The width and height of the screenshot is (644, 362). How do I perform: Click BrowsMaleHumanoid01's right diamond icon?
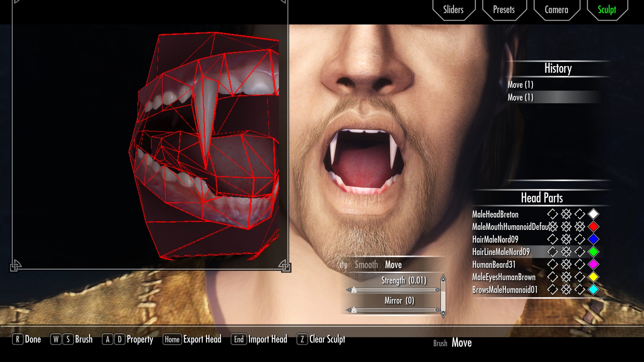tap(580, 290)
